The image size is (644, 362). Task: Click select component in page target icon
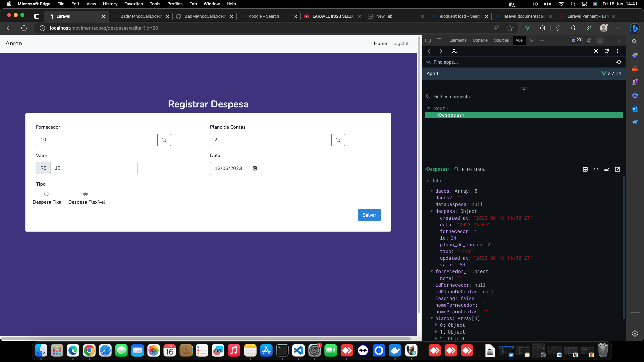[x=596, y=51]
